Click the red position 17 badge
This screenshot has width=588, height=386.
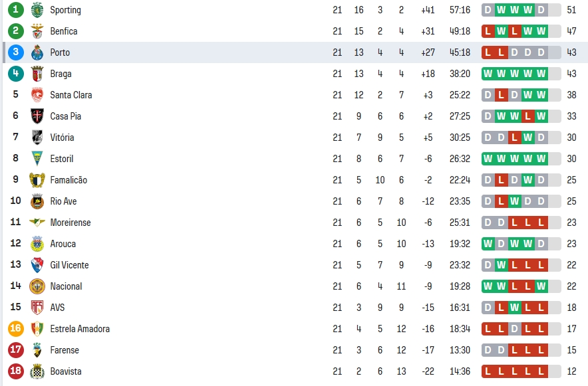coord(15,350)
